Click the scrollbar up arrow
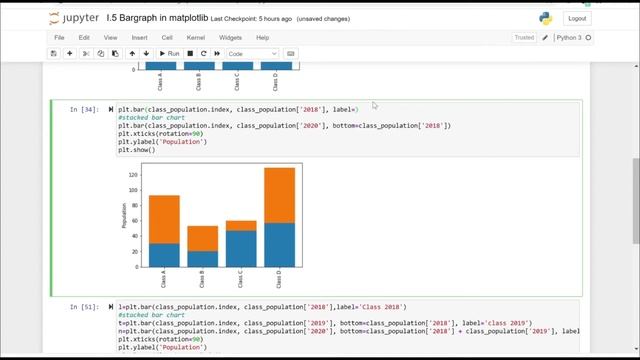Screen dimensions: 640x360 tap(636, 66)
